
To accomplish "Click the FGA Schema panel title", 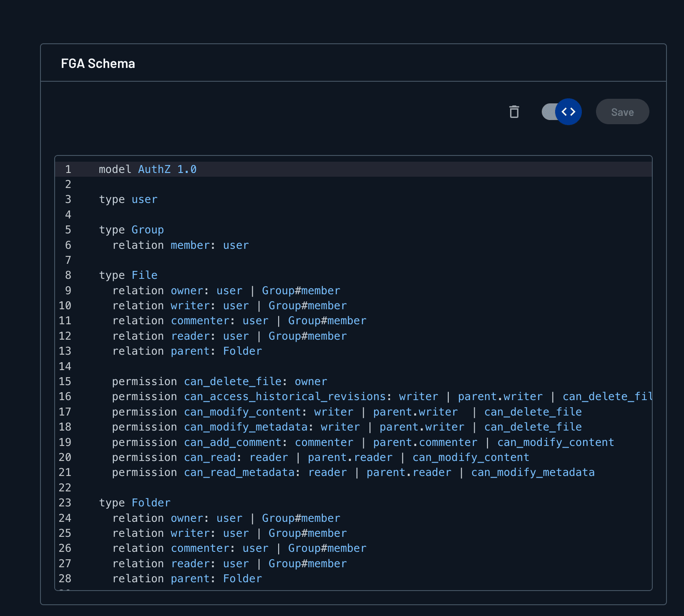I will [98, 63].
